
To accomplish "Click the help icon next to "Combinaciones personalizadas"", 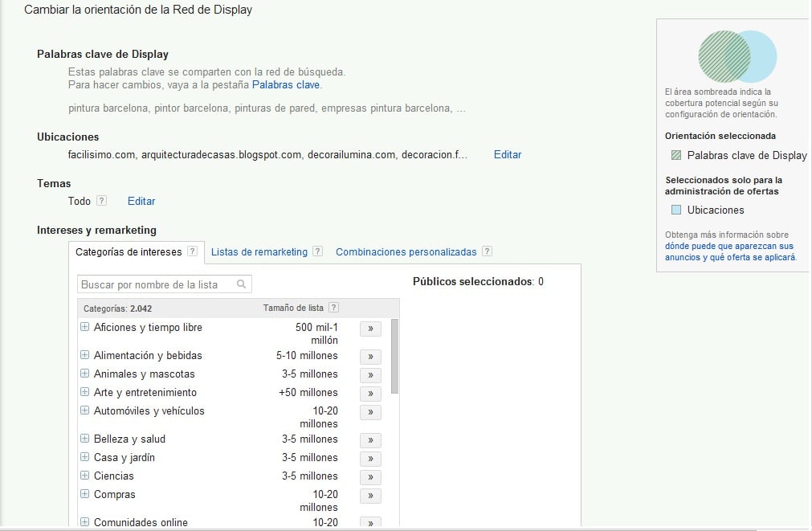I will (487, 251).
